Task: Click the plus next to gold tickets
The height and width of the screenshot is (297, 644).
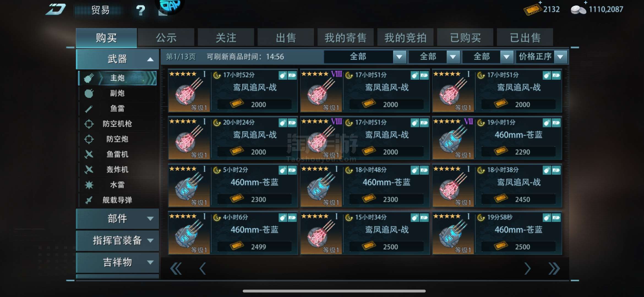Action: 540,2
